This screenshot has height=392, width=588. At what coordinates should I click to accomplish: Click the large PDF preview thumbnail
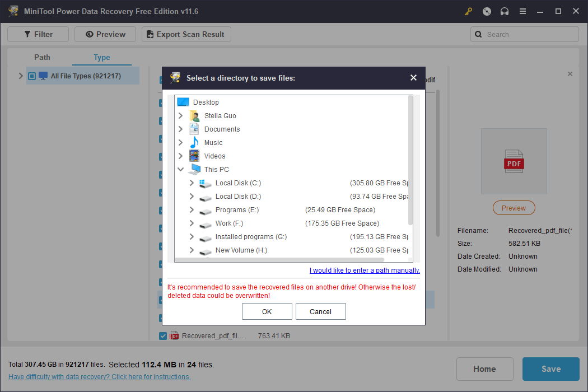tap(514, 161)
